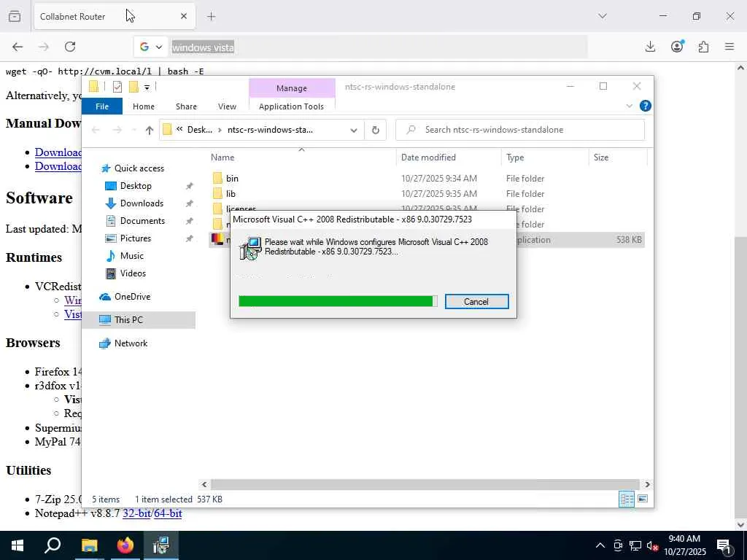This screenshot has width=747, height=560.
Task: Click the New Folder quick access toolbar icon
Action: point(133,87)
